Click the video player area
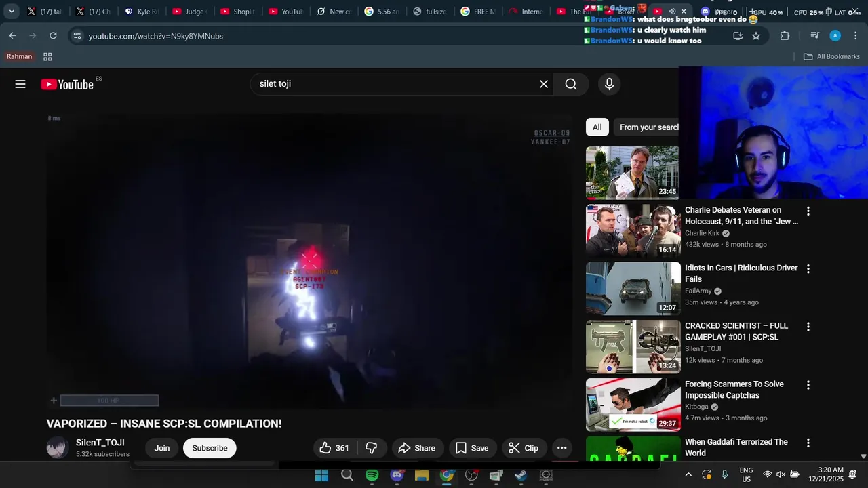This screenshot has width=868, height=488. [x=309, y=261]
